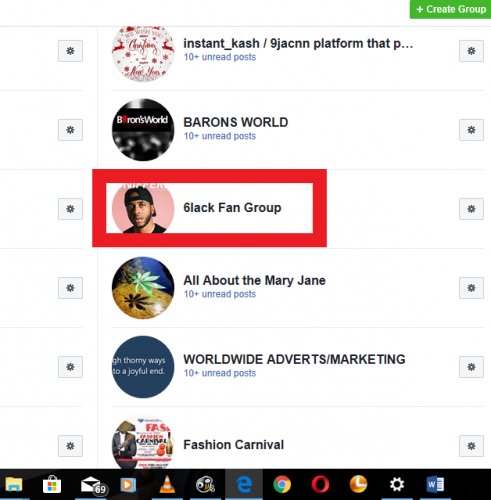Open settings gear for 6lack Fan Group
Screen dimensions: 491x500
(471, 209)
